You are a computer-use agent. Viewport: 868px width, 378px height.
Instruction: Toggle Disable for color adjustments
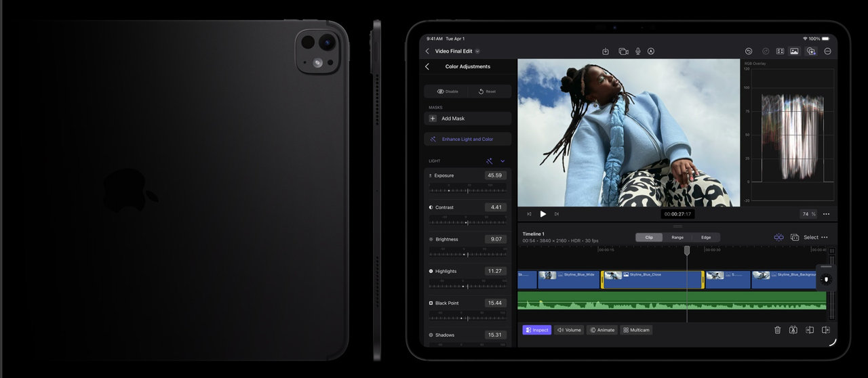pyautogui.click(x=448, y=91)
